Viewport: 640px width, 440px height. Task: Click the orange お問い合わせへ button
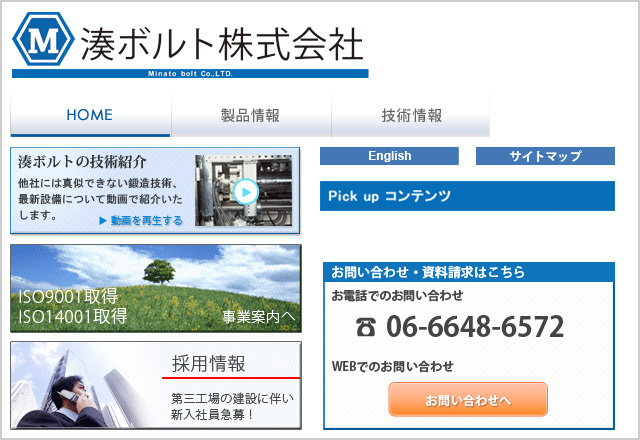[x=468, y=400]
